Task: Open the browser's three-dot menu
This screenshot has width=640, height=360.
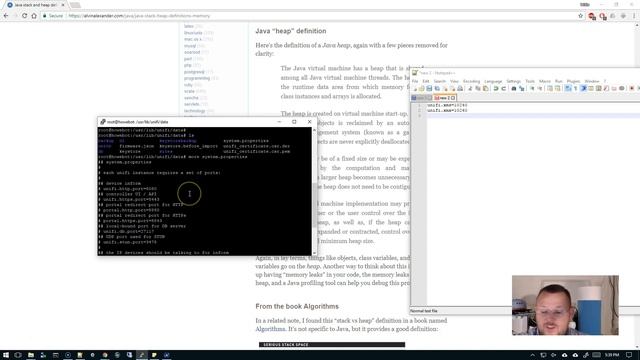Action: [634, 16]
